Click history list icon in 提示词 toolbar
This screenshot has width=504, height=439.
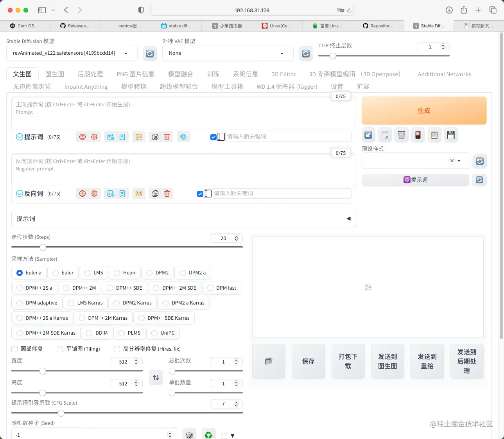(x=111, y=137)
